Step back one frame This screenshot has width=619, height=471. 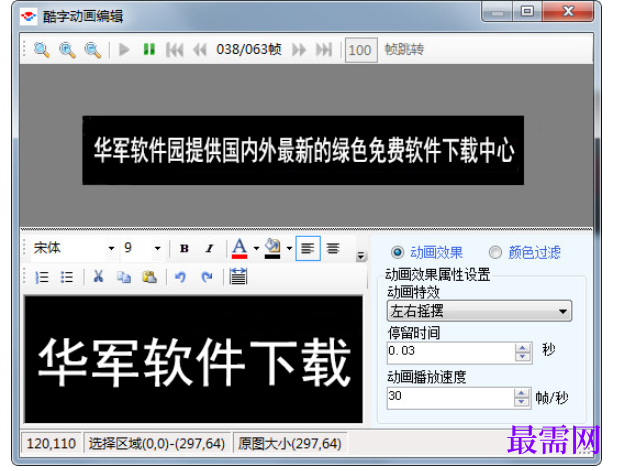pos(200,50)
